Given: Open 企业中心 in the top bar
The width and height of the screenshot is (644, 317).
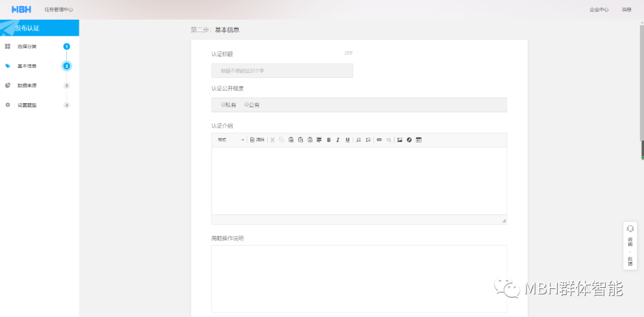Looking at the screenshot, I should point(599,10).
